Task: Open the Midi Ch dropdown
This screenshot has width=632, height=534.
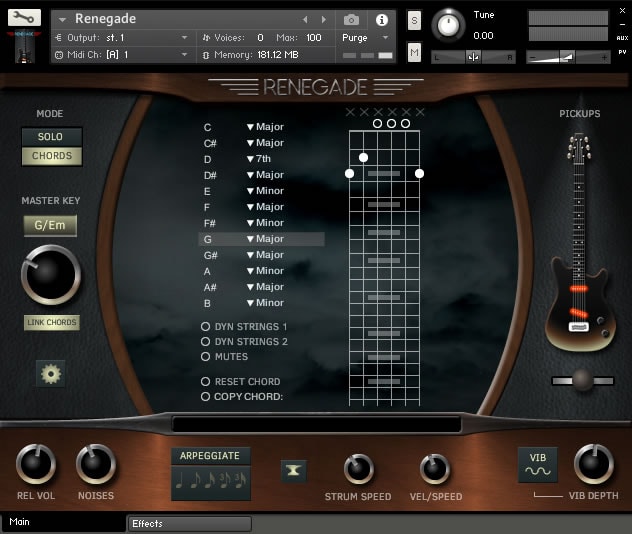Action: (184, 54)
